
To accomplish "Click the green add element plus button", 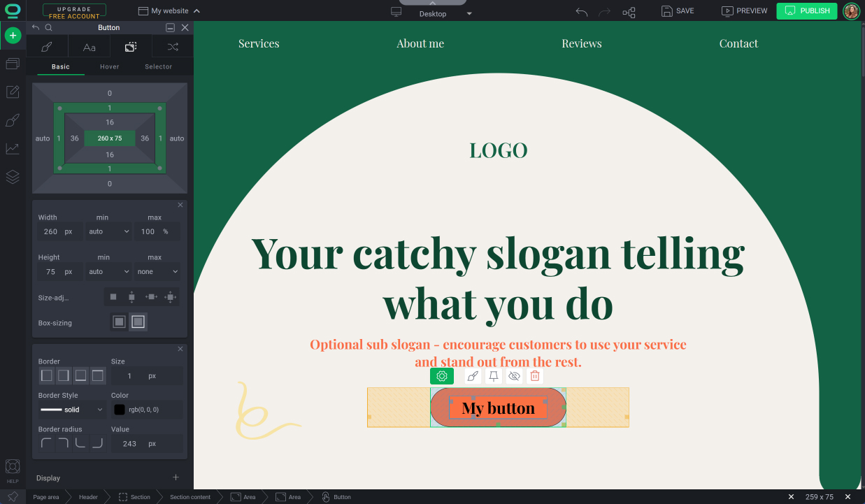I will (13, 35).
